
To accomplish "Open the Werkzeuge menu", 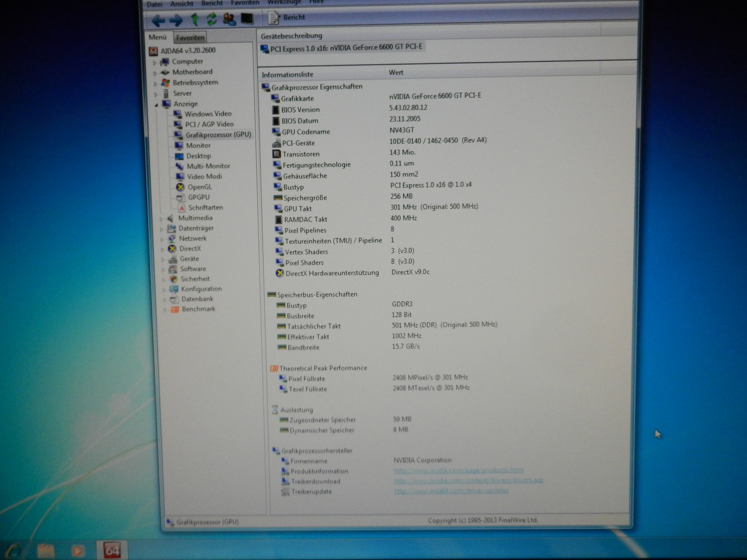I will click(x=284, y=3).
